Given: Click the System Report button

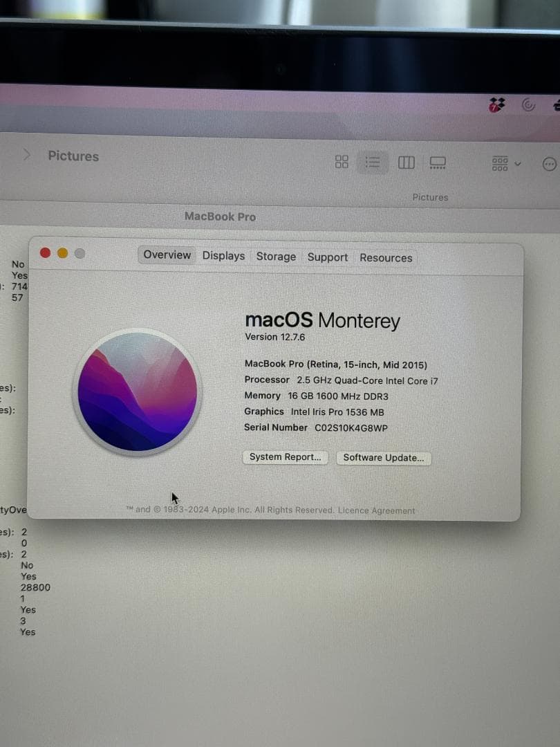Looking at the screenshot, I should 285,457.
